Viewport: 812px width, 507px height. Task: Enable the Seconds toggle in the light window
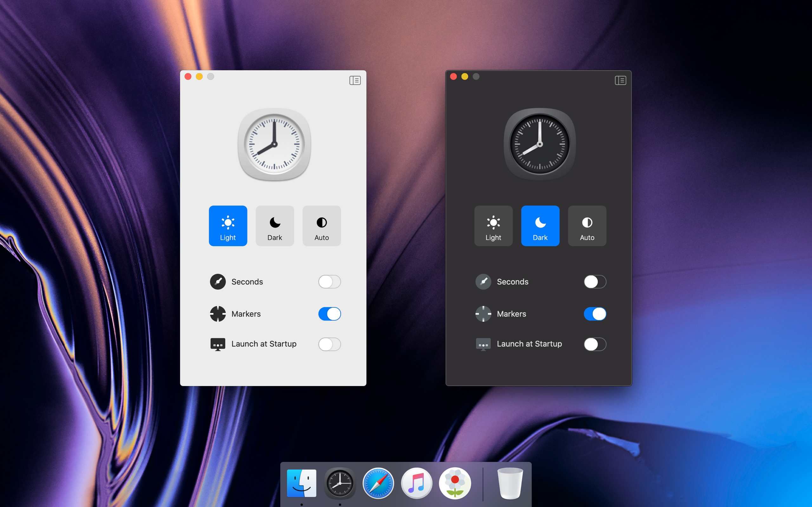coord(330,282)
